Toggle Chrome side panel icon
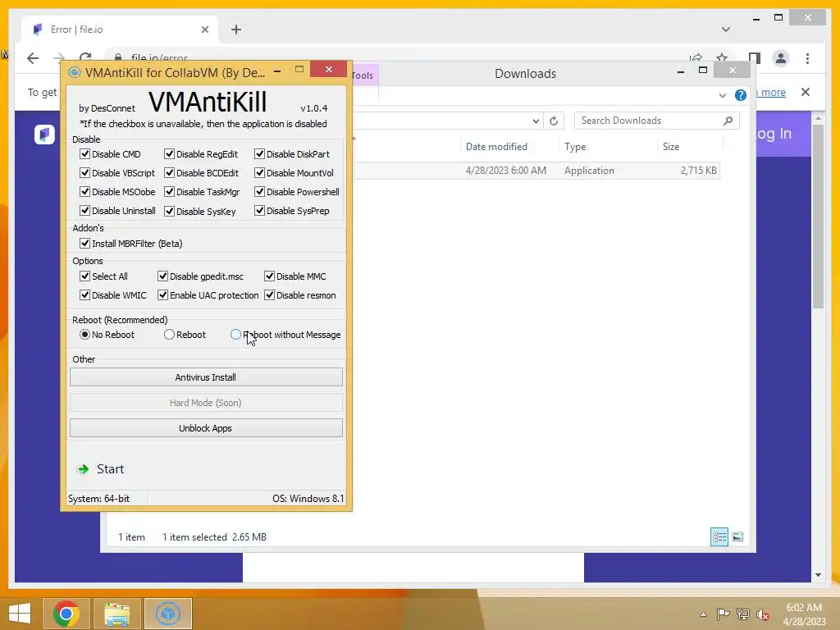 pyautogui.click(x=755, y=58)
